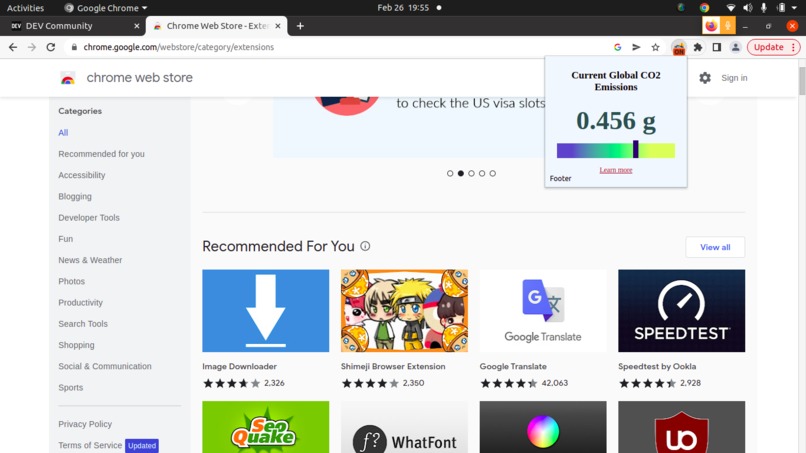This screenshot has width=806, height=453.
Task: Open the Google icon in the address bar
Action: (617, 47)
